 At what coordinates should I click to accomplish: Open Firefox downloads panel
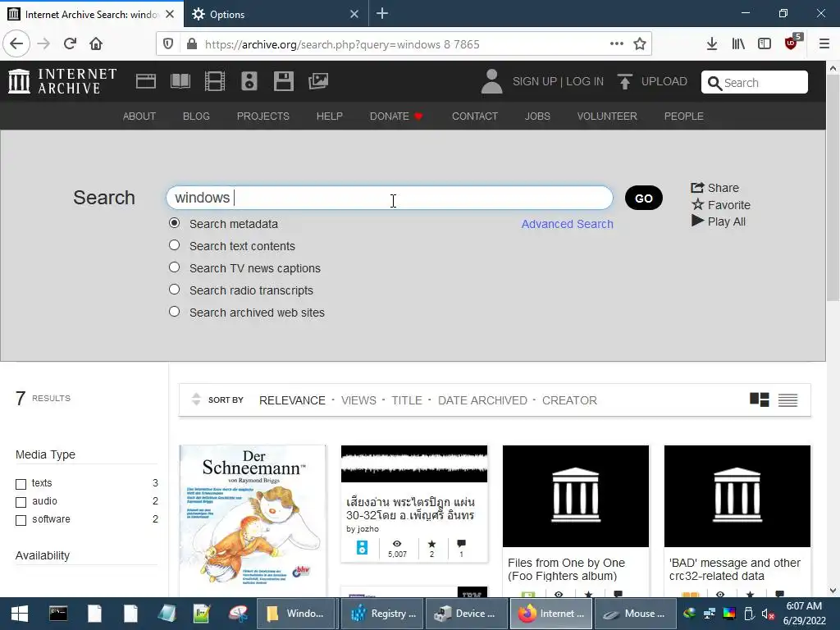[x=712, y=44]
